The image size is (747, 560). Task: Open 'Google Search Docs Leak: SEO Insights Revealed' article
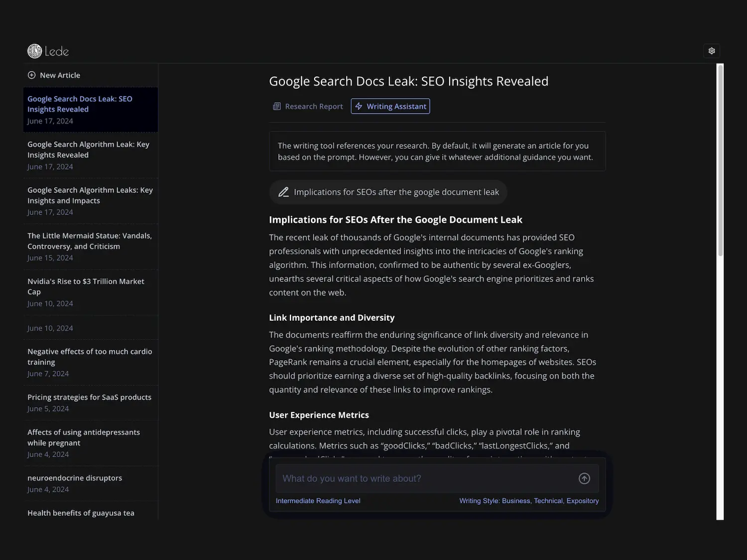(x=91, y=110)
